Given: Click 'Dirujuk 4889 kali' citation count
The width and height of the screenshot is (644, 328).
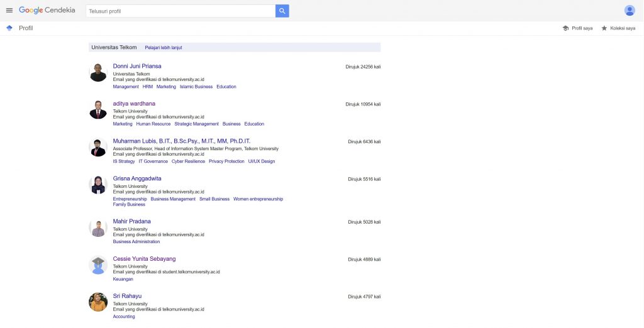Looking at the screenshot, I should coord(364,260).
